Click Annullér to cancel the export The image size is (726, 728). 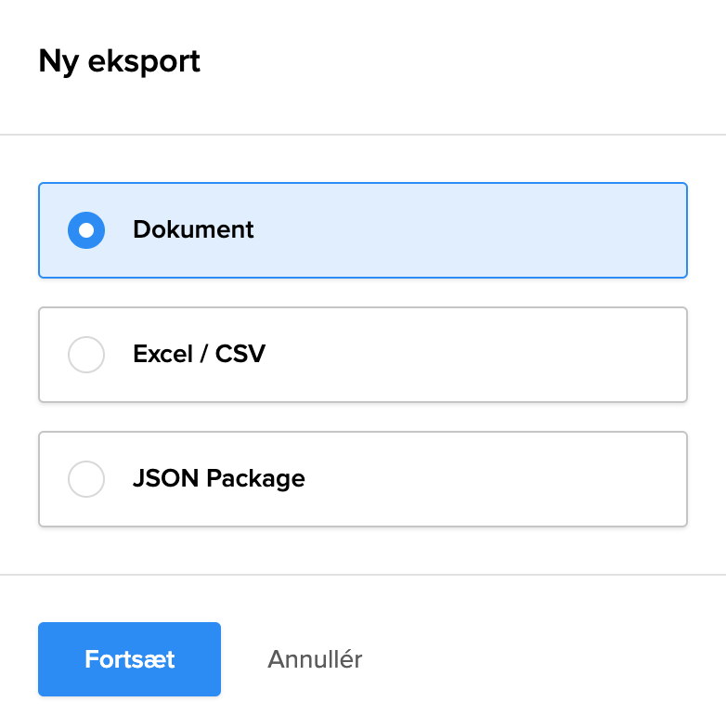315,659
